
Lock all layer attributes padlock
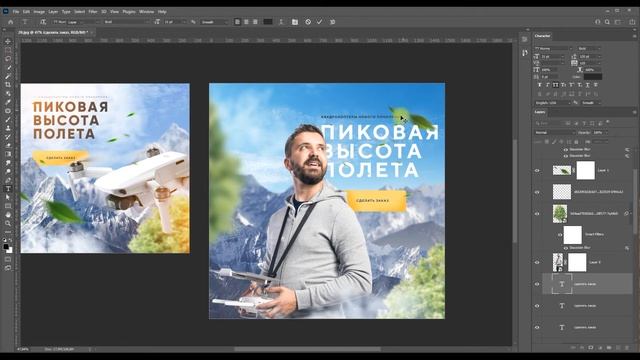click(x=576, y=142)
